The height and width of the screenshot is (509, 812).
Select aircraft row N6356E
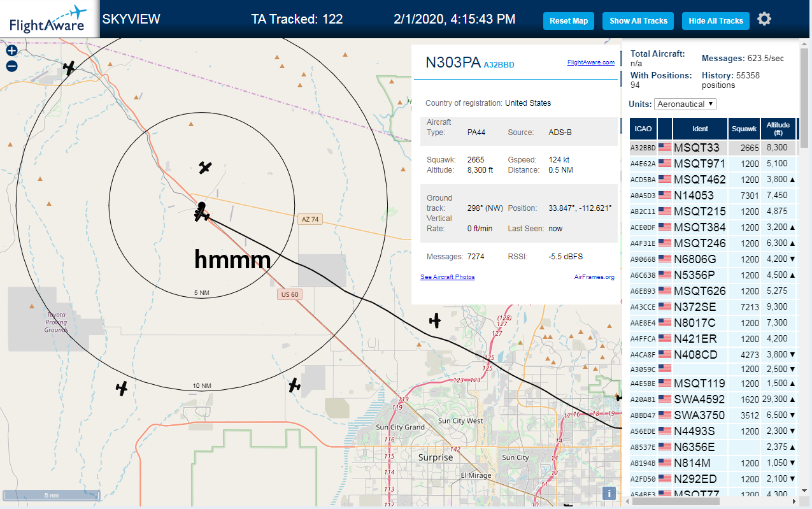tap(713, 447)
